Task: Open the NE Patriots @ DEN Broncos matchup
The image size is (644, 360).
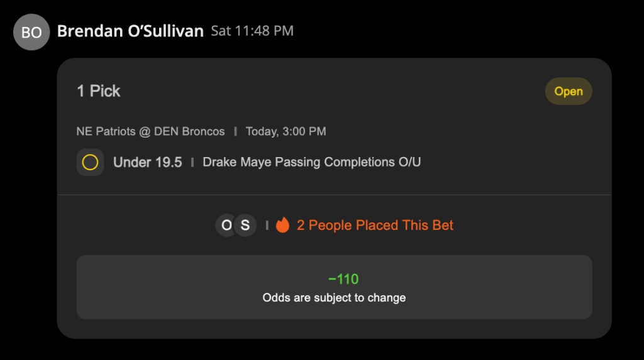Action: pos(150,131)
